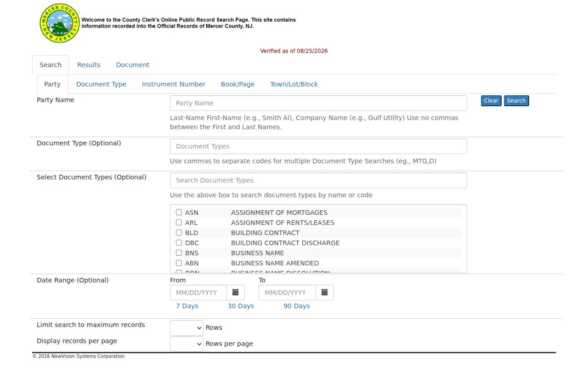Switch to the Results tab

pos(89,65)
